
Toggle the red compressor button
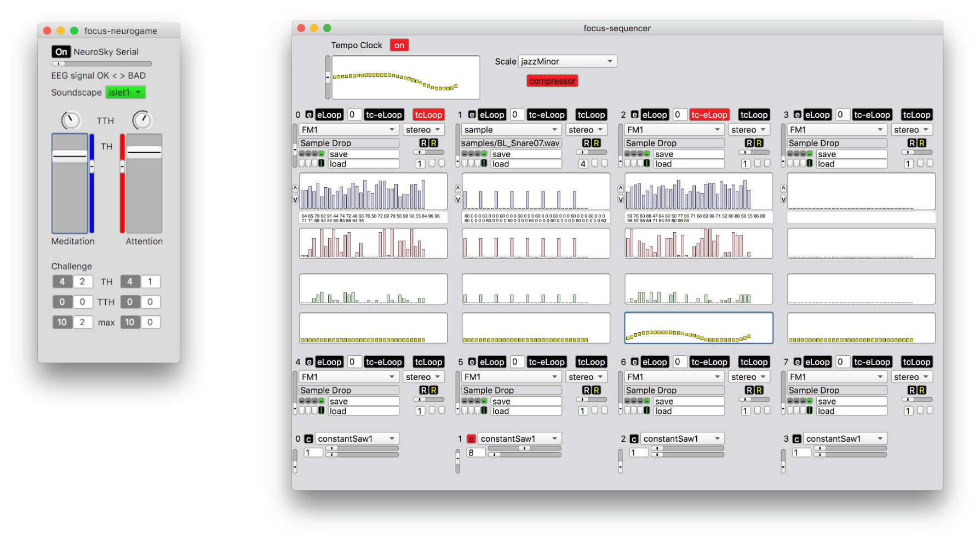click(552, 81)
